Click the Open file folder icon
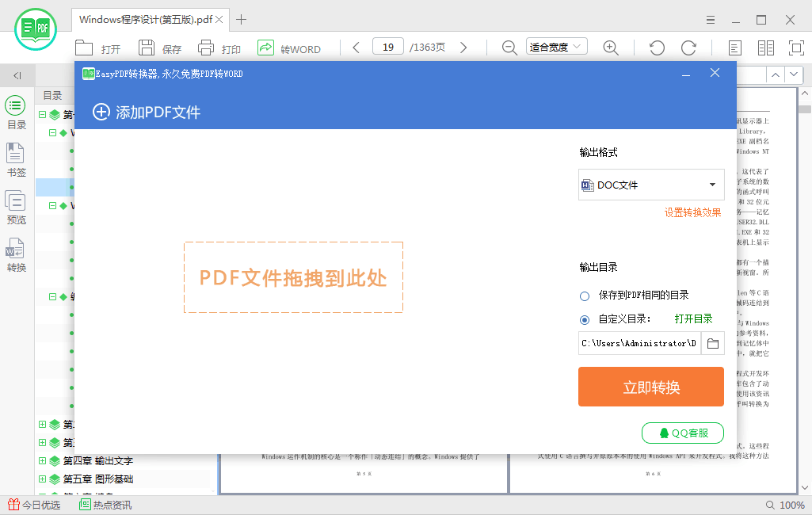 tap(84, 48)
